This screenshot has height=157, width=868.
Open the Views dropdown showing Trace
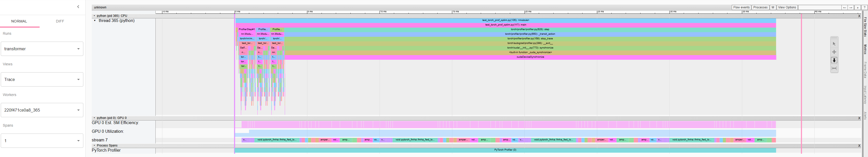(x=42, y=79)
